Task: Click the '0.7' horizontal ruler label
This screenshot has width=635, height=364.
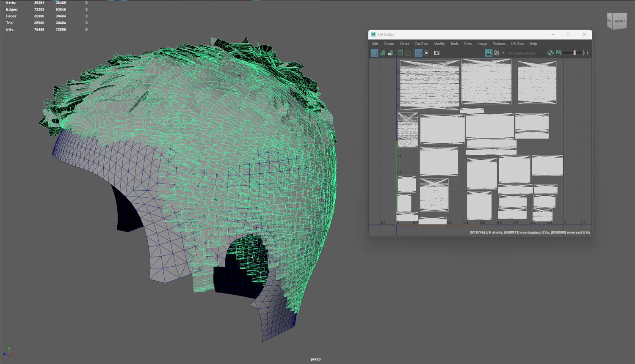Action: [516, 222]
